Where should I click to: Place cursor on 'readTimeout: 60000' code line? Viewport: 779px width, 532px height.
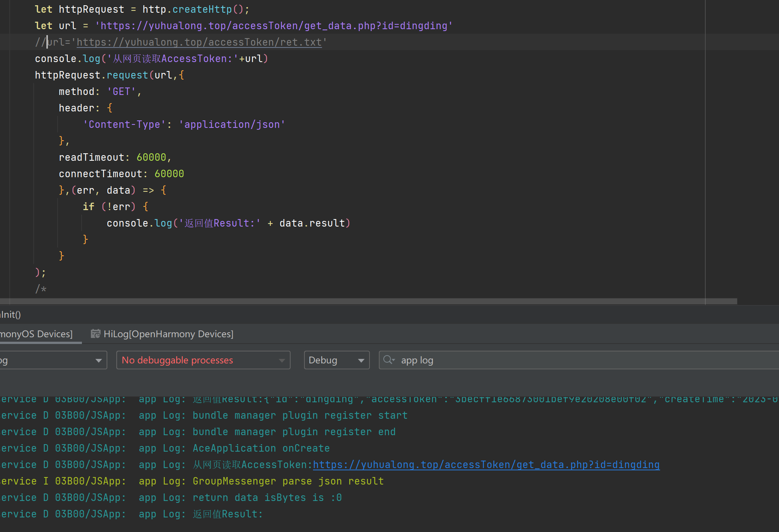(115, 157)
